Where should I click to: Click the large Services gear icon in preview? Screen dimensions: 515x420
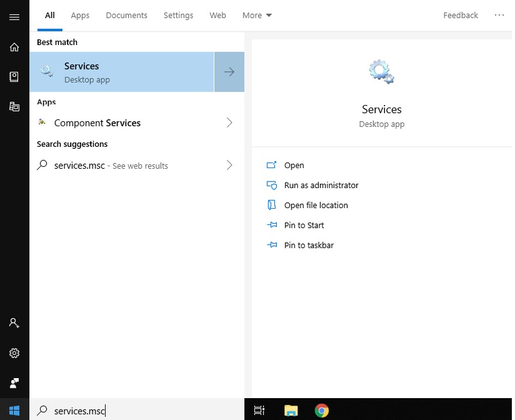(381, 72)
